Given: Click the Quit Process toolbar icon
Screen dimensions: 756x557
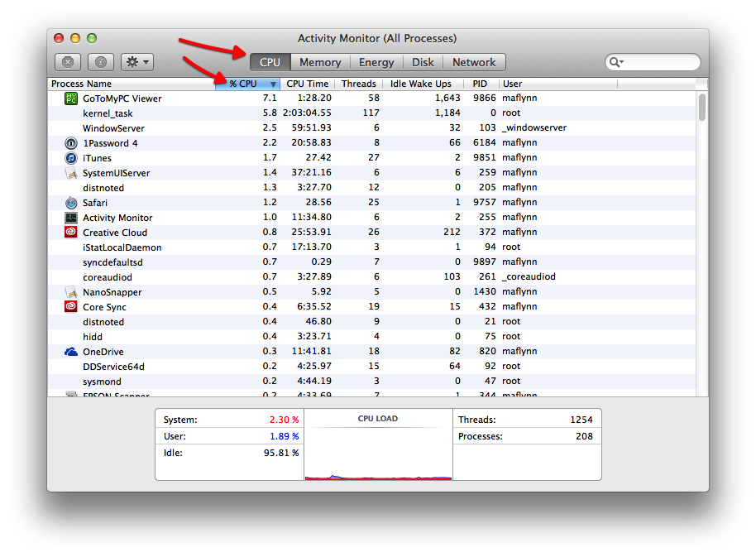Looking at the screenshot, I should [68, 62].
